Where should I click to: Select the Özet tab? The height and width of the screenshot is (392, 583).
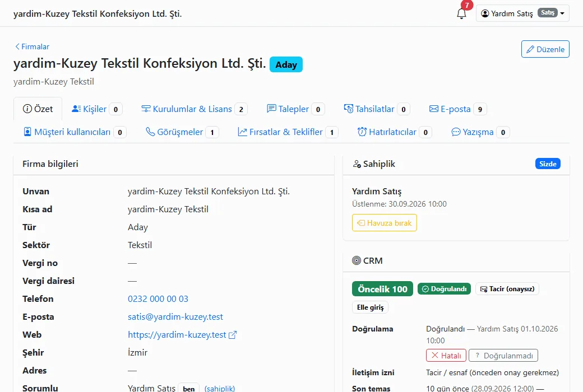[38, 109]
